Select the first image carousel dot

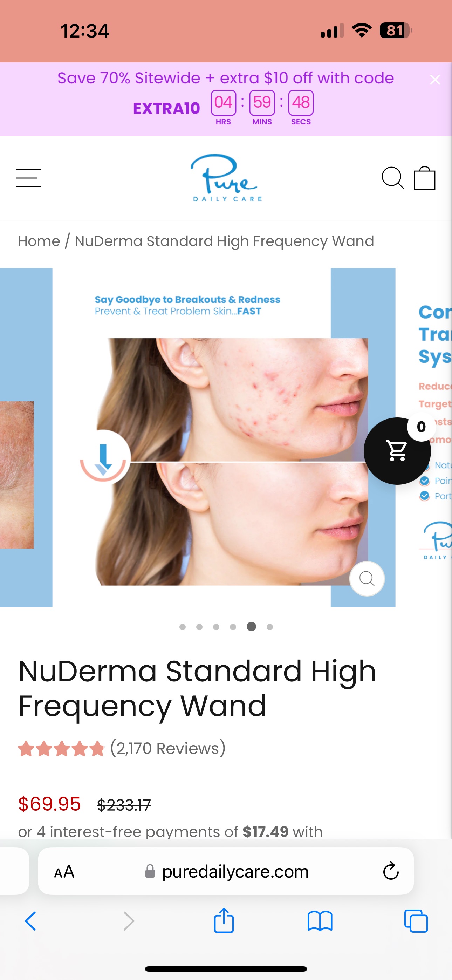pos(182,627)
